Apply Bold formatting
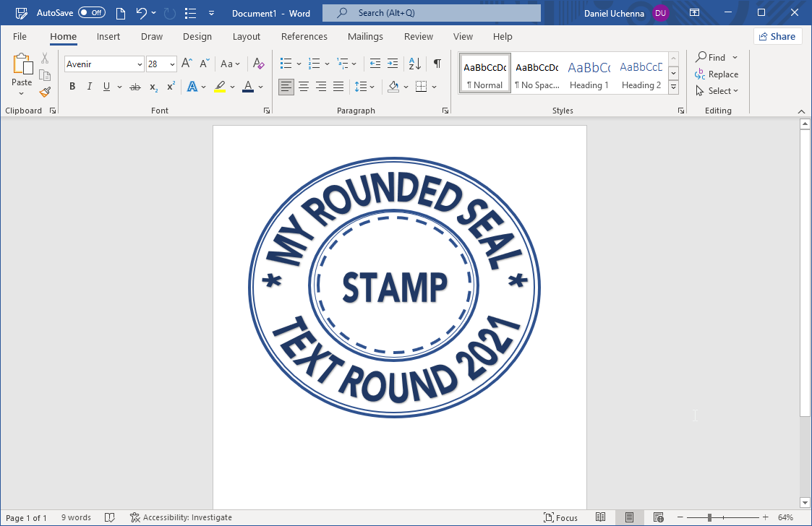Image resolution: width=812 pixels, height=526 pixels. 72,86
